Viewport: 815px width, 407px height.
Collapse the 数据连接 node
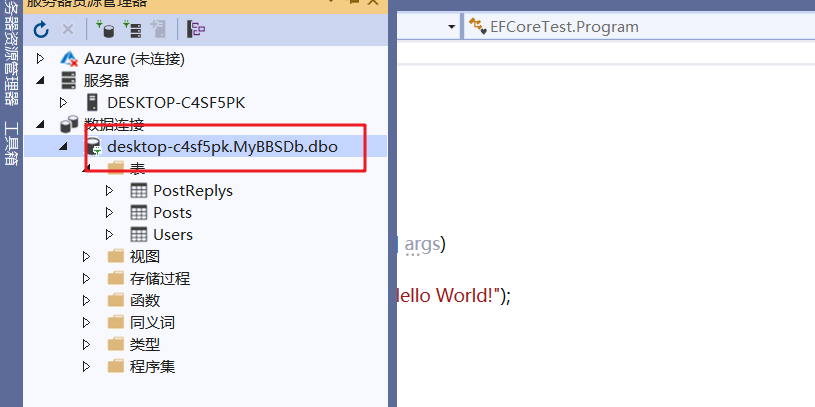pos(41,125)
